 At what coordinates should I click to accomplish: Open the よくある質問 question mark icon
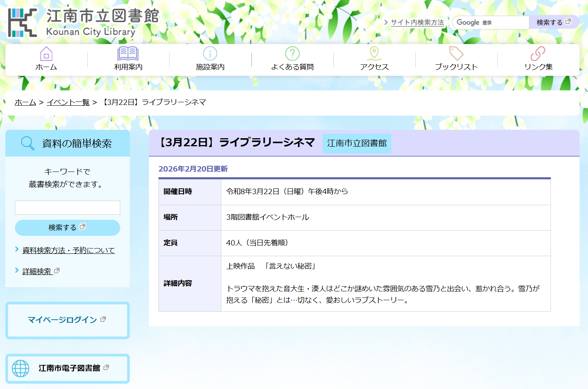pos(292,54)
